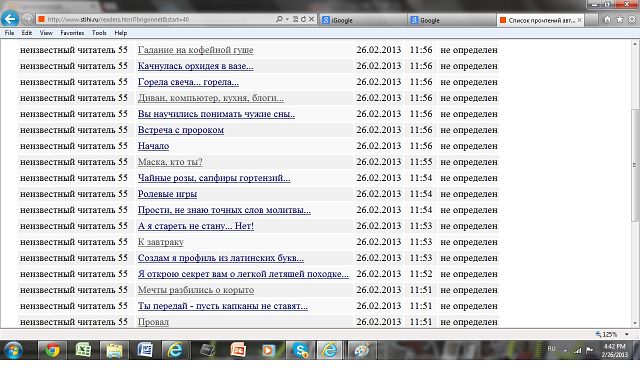The height and width of the screenshot is (370, 640).
Task: Open the Favorites menu
Action: point(72,33)
